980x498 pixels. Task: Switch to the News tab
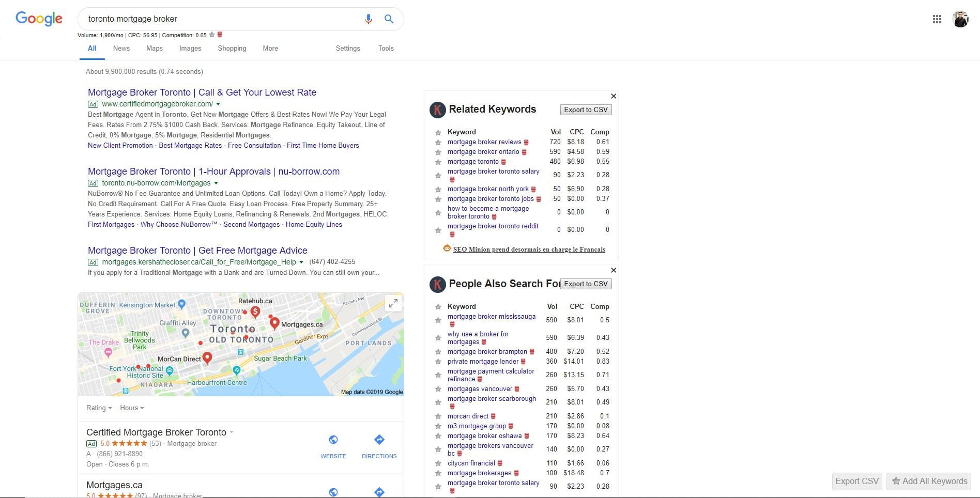pos(121,48)
